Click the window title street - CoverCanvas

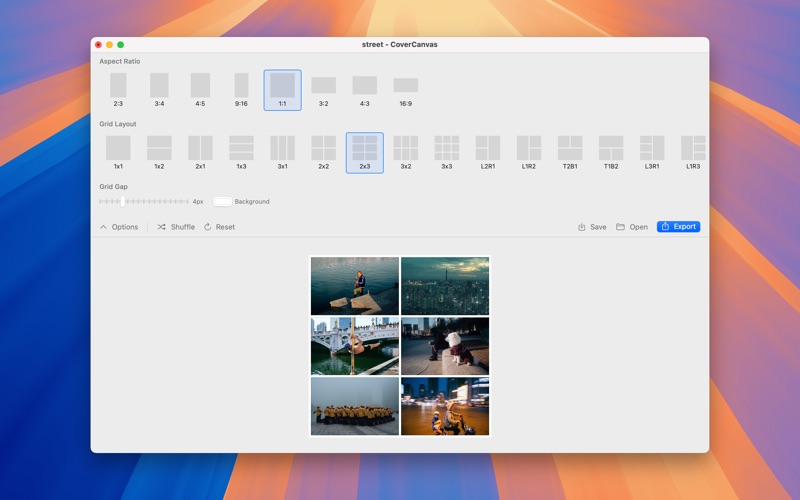[x=399, y=44]
